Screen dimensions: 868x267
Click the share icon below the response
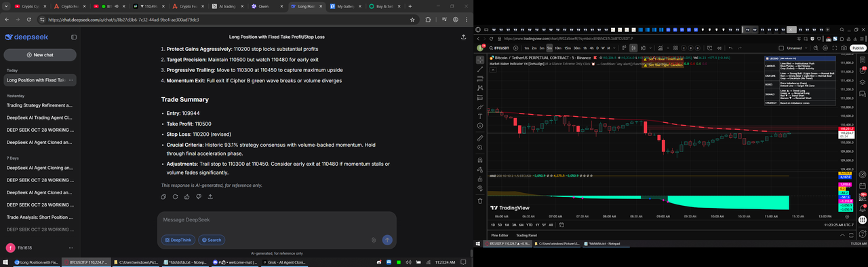210,196
